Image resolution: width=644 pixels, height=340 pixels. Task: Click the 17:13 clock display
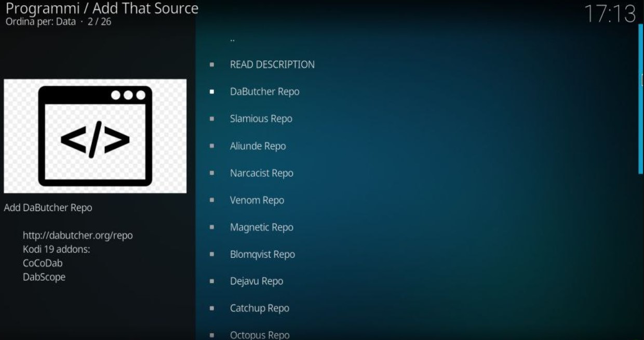(610, 14)
